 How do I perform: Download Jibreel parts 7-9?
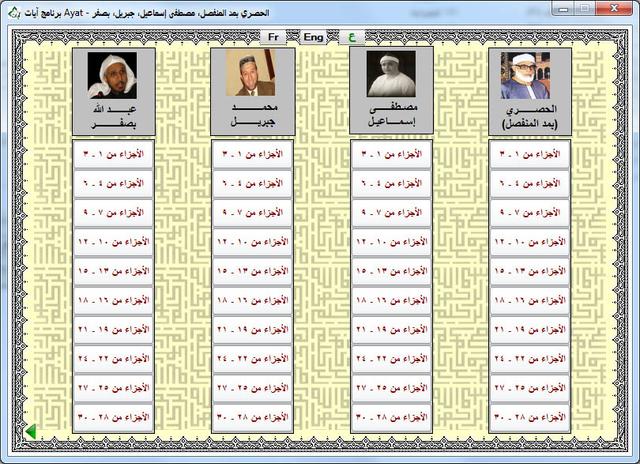pyautogui.click(x=253, y=213)
